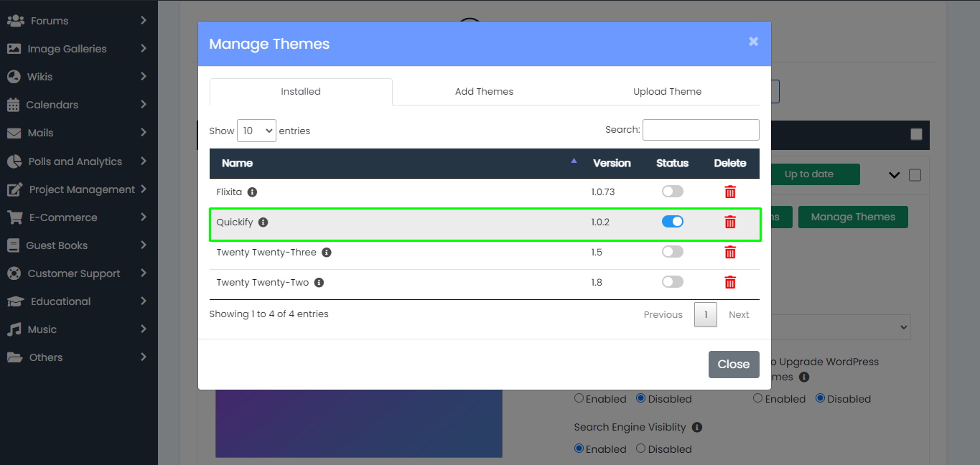Enable the Twenty Twenty-Two theme toggle
The image size is (980, 465).
click(x=672, y=282)
